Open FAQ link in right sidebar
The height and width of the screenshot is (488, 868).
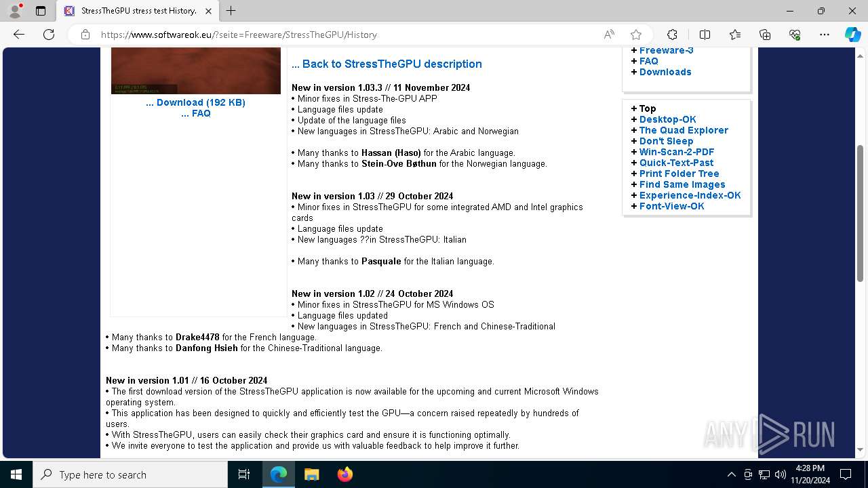coord(648,61)
